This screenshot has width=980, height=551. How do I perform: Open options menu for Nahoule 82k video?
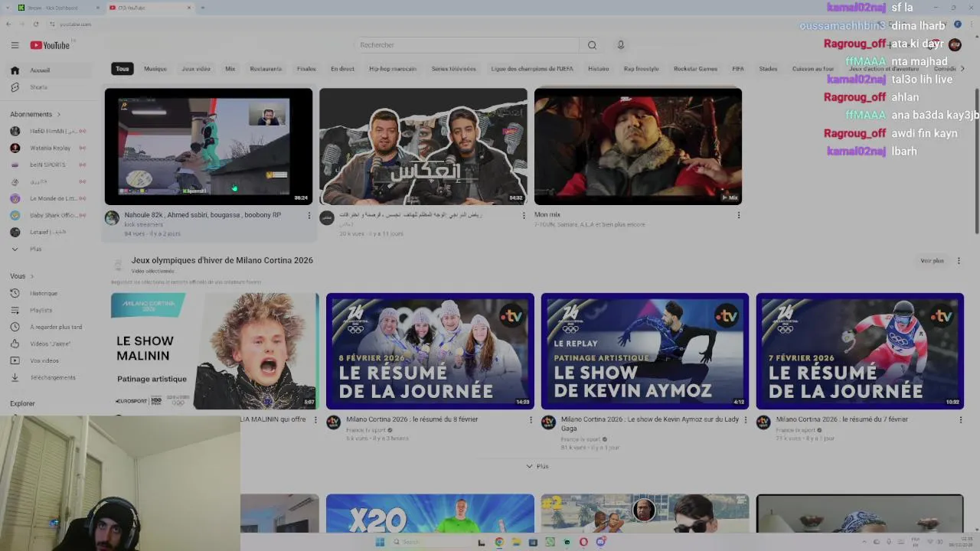[309, 216]
